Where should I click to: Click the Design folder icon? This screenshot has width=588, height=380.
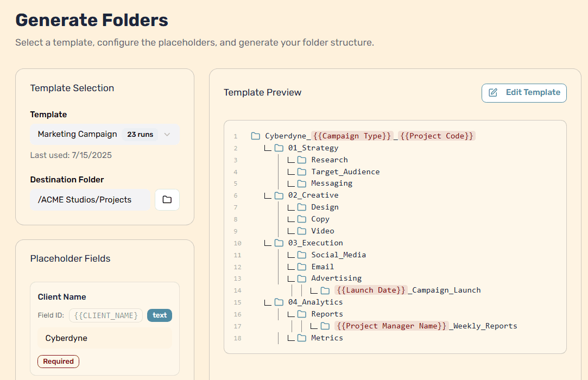302,207
